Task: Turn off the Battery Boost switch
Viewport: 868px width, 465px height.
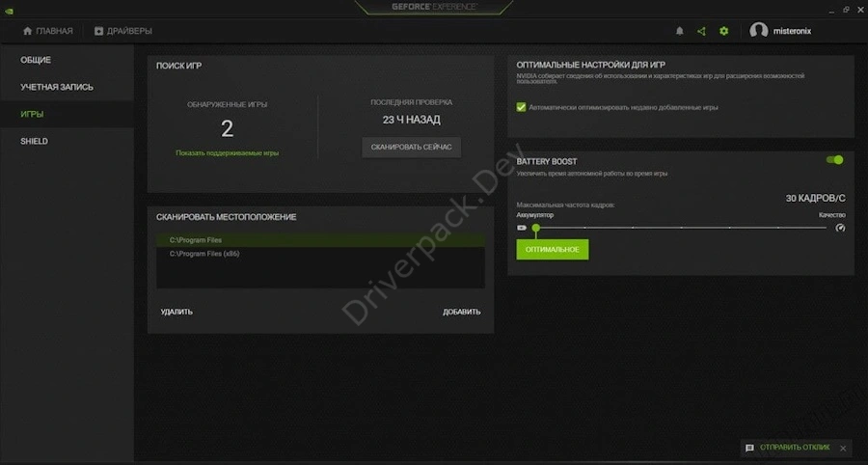Action: pos(835,160)
